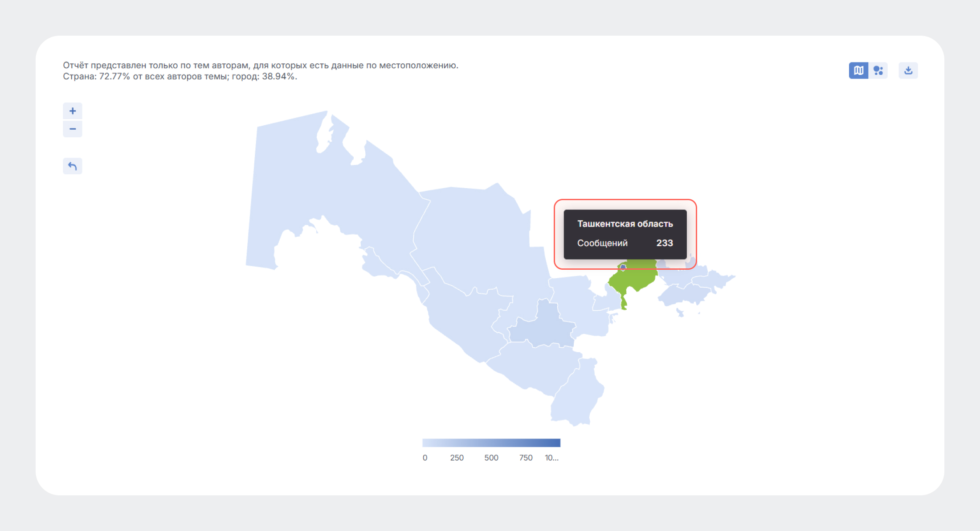The image size is (980, 531).
Task: Click the back arrow reset button
Action: (x=73, y=166)
